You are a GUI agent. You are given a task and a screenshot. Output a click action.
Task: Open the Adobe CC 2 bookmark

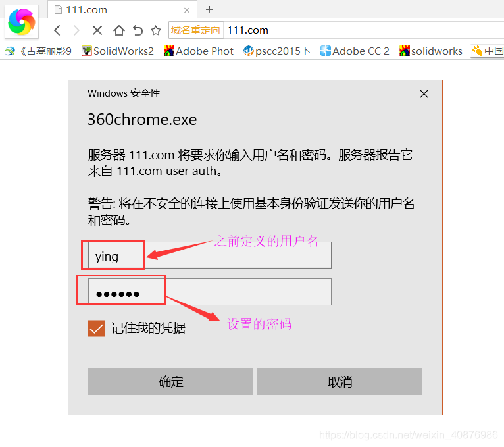tap(355, 51)
